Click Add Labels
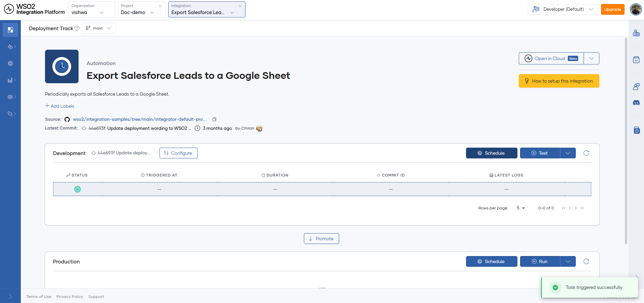 [x=60, y=106]
